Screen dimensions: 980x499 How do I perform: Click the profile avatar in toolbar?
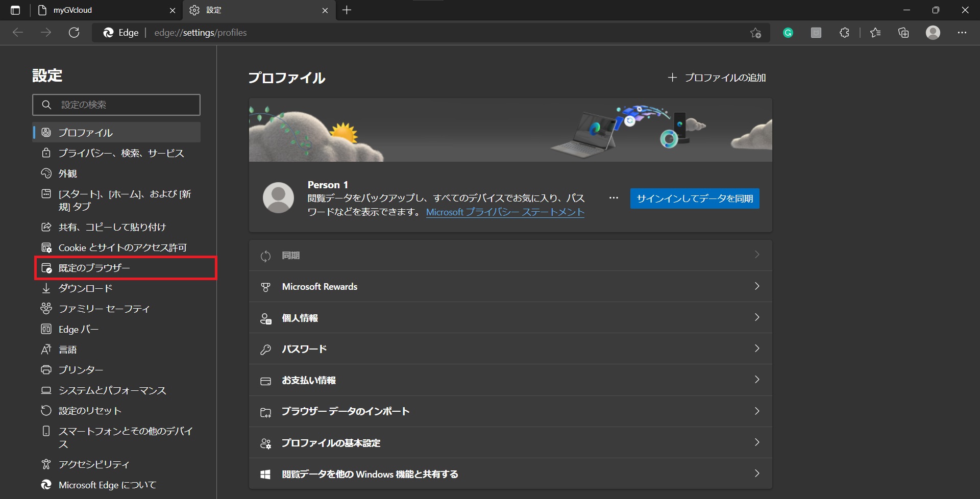(x=933, y=33)
